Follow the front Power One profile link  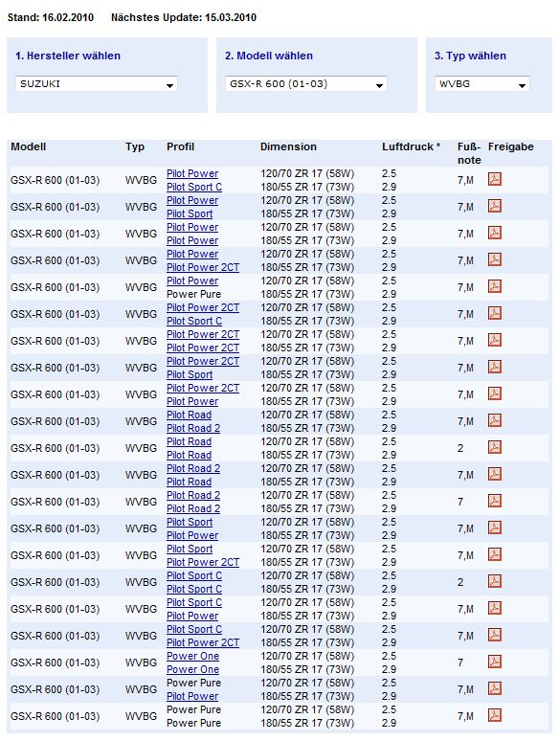[x=192, y=656]
